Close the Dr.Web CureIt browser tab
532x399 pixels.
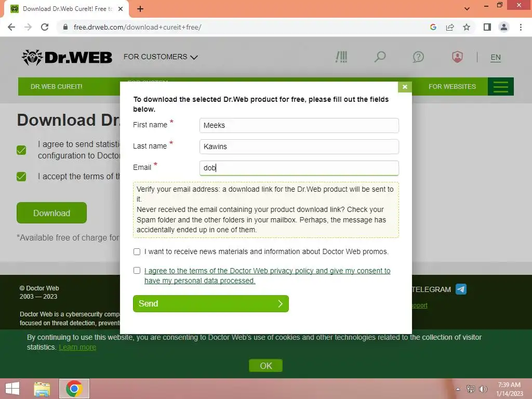pyautogui.click(x=121, y=9)
